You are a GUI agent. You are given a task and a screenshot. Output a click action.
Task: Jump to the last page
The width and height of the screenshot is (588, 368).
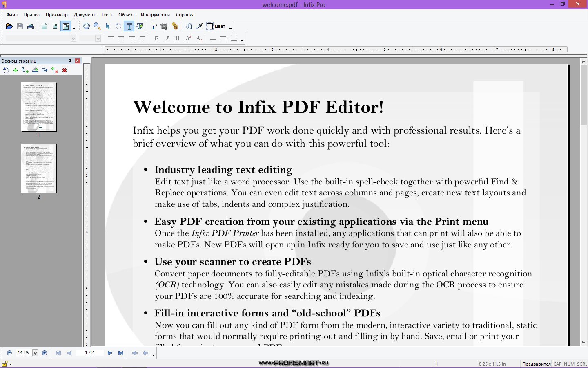click(x=121, y=353)
